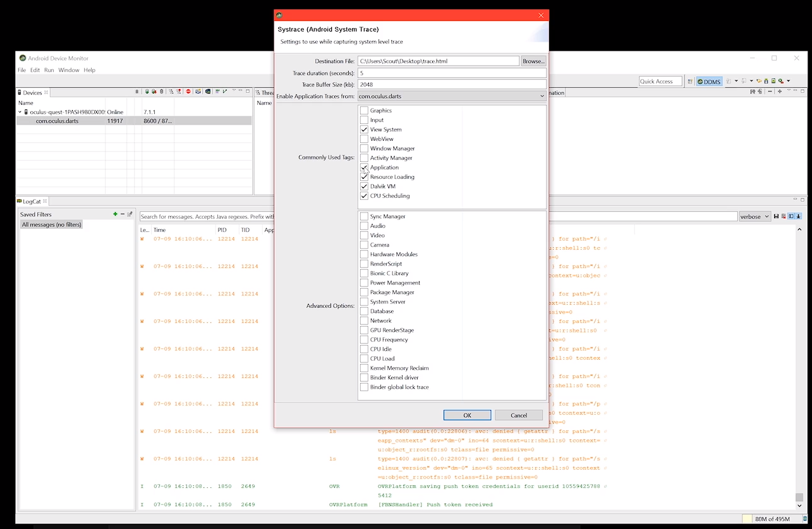Check the Activity Manager checkbox
812x529 pixels.
point(364,158)
